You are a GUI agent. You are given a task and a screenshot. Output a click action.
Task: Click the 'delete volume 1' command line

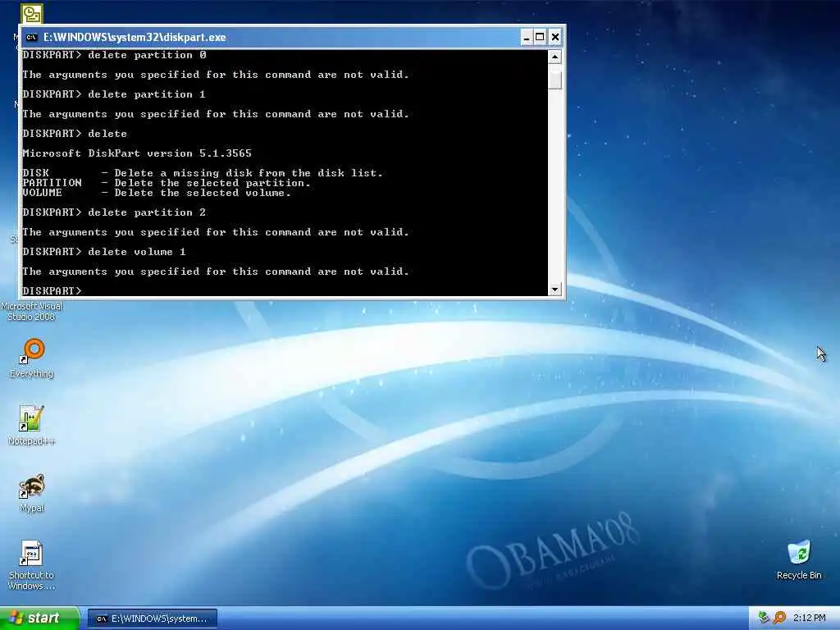tap(104, 252)
